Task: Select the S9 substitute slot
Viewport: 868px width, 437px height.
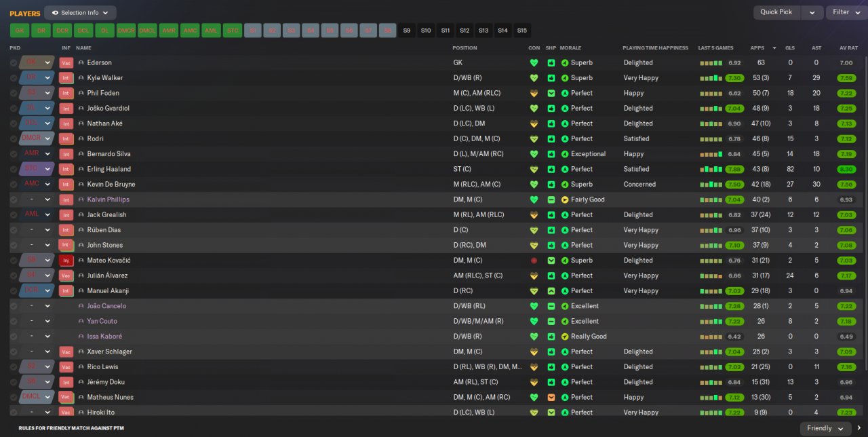Action: click(x=407, y=31)
